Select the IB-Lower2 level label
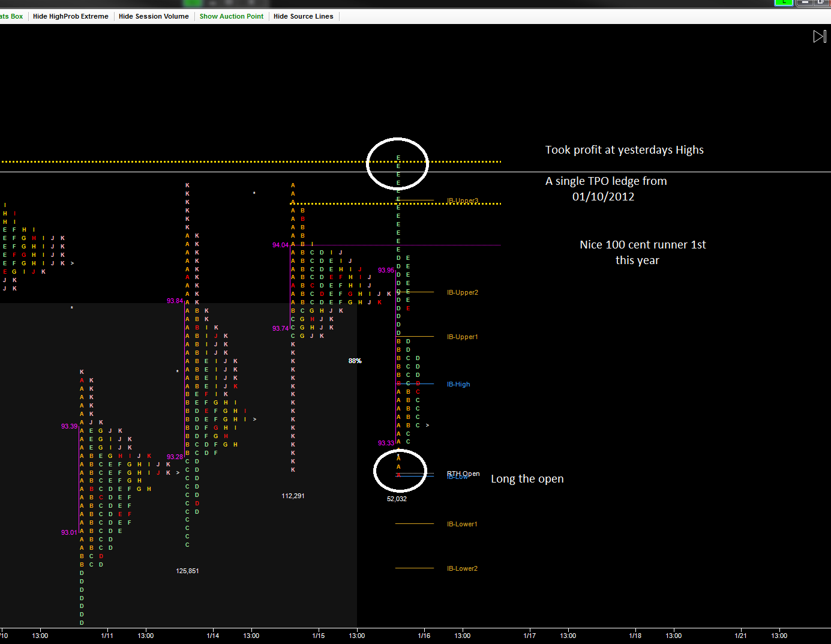 [x=462, y=568]
